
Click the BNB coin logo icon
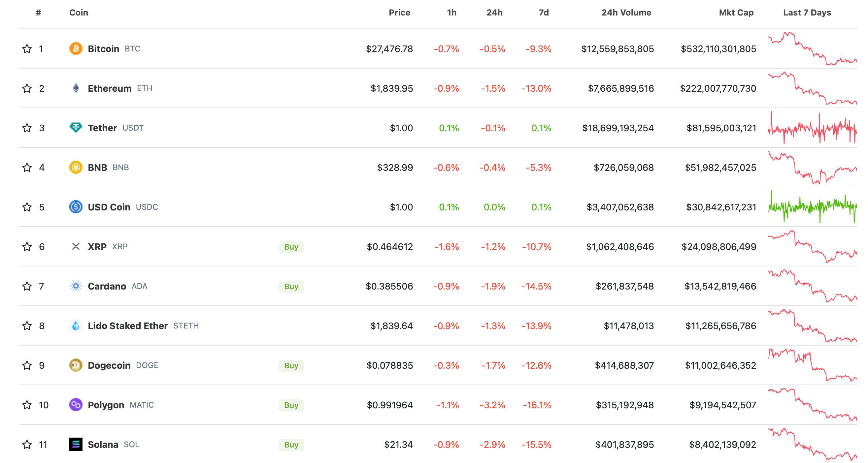[x=76, y=167]
